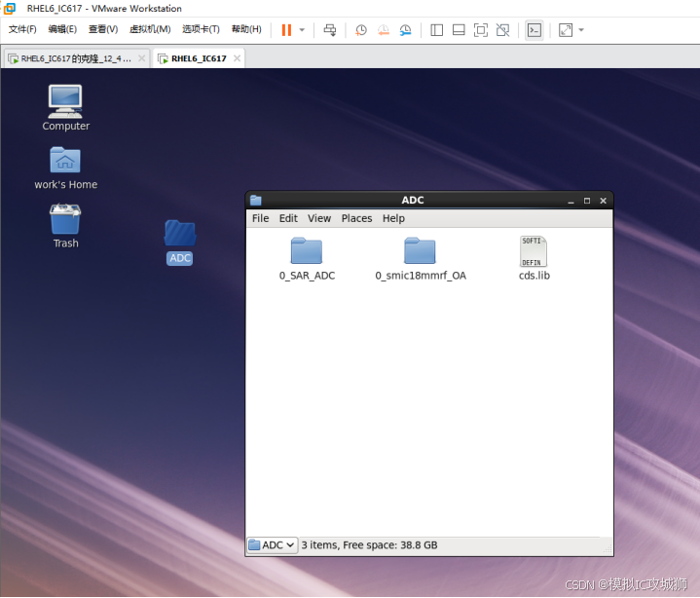This screenshot has width=700, height=598.
Task: Click the VMware Workstation logo icon
Action: 10,8
